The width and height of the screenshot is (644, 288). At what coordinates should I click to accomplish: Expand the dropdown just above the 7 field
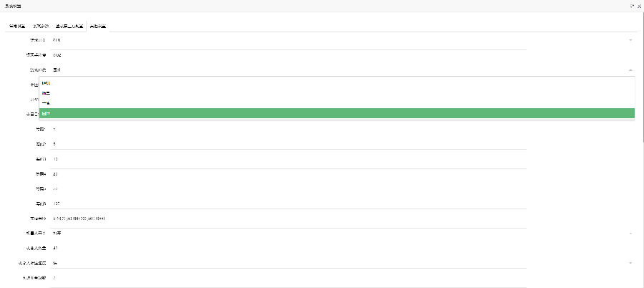tap(342, 263)
